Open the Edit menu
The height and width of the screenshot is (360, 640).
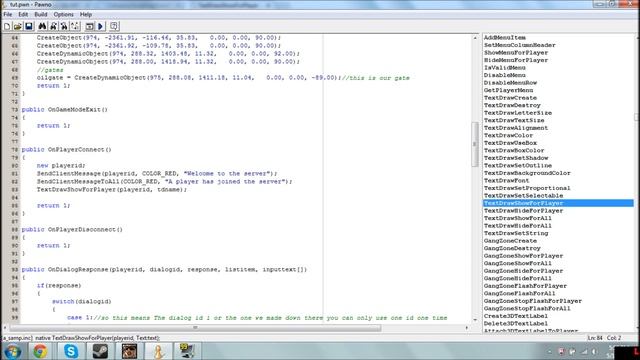pos(23,14)
